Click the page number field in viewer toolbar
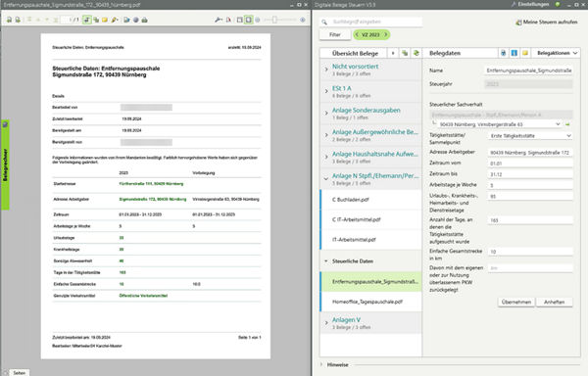 [x=66, y=20]
